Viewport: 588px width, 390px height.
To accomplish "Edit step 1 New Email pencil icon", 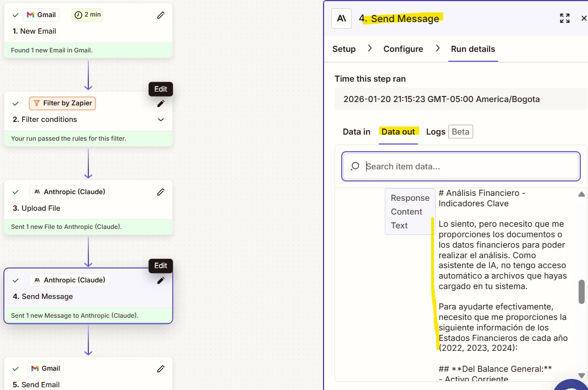I will pos(161,15).
